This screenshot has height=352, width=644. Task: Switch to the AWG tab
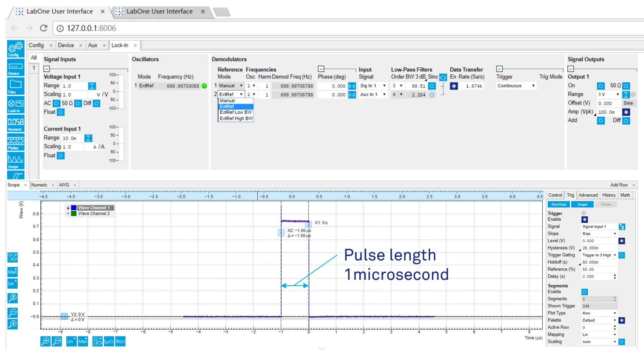tap(64, 185)
